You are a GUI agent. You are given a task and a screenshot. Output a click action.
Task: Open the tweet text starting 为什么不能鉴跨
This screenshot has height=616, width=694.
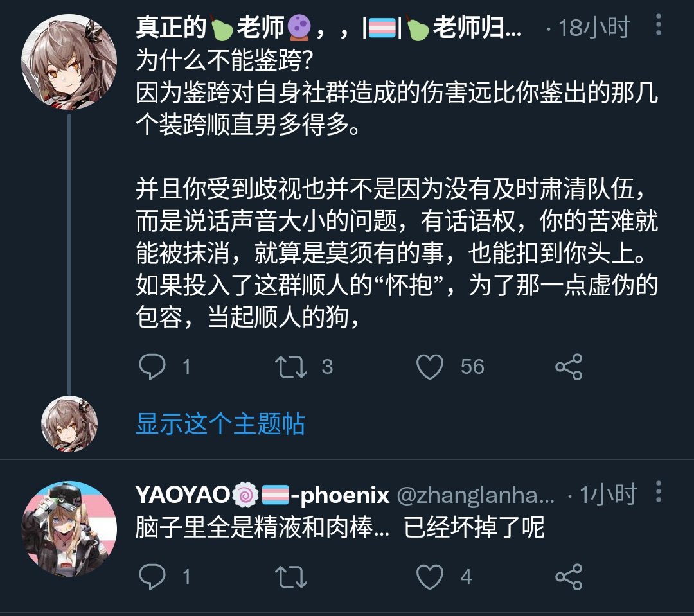click(x=397, y=189)
